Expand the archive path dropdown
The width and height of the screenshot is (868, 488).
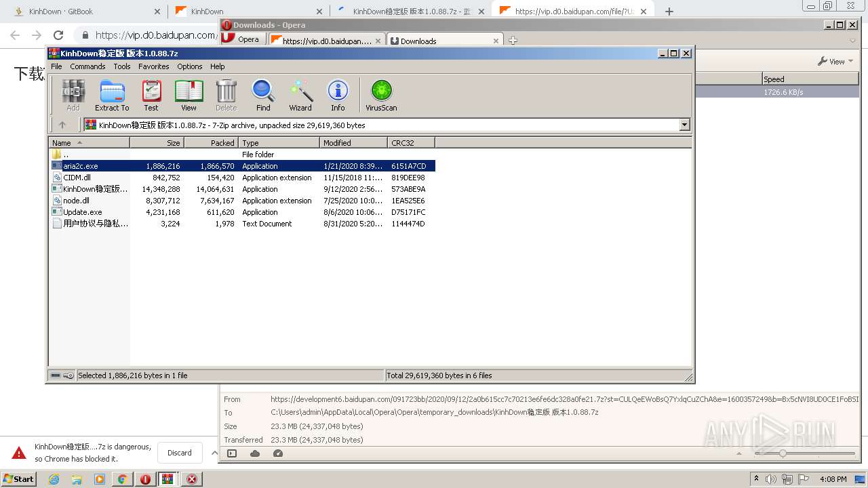[684, 125]
